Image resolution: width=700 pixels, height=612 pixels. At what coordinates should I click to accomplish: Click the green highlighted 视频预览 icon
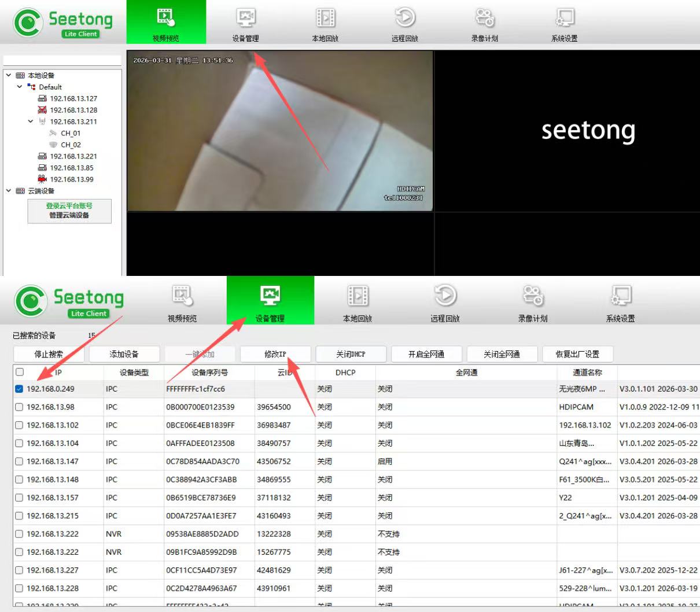tap(166, 17)
